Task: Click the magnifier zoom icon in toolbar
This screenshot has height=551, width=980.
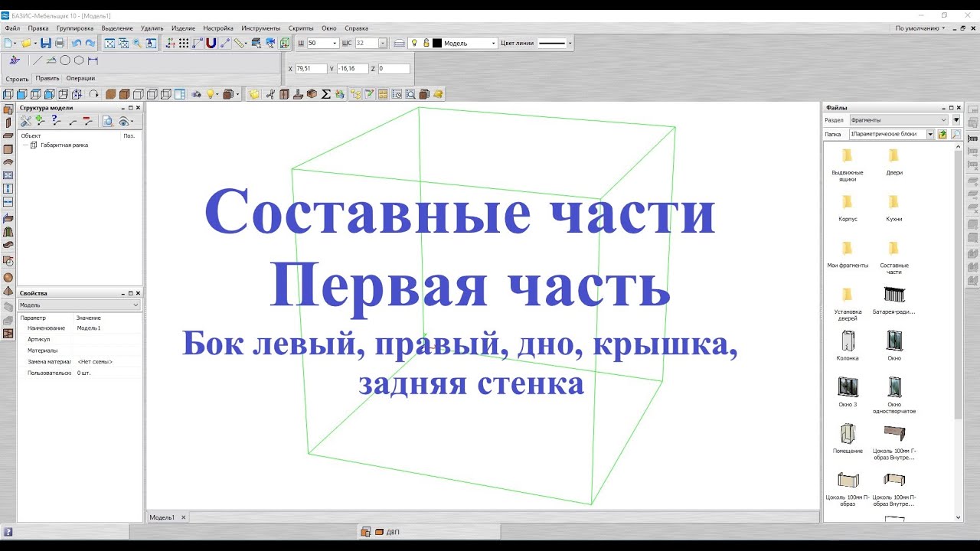Action: click(x=137, y=44)
